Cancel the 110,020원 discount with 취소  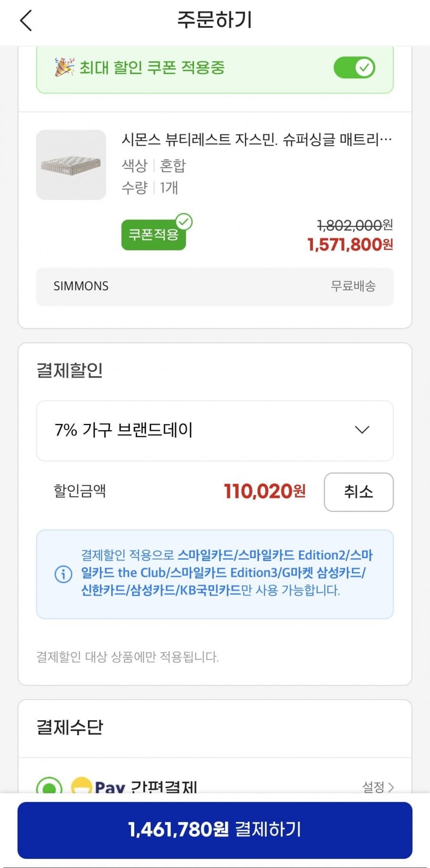tap(358, 492)
